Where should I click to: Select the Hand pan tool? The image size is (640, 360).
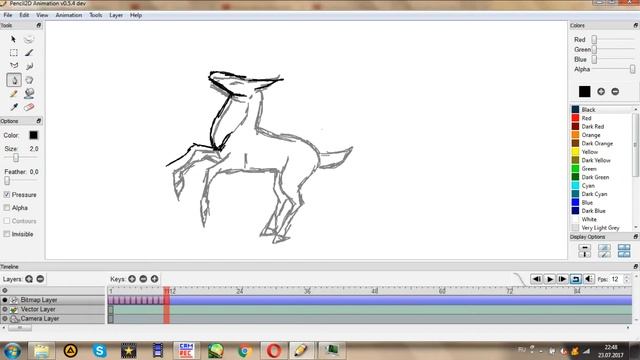[x=29, y=80]
